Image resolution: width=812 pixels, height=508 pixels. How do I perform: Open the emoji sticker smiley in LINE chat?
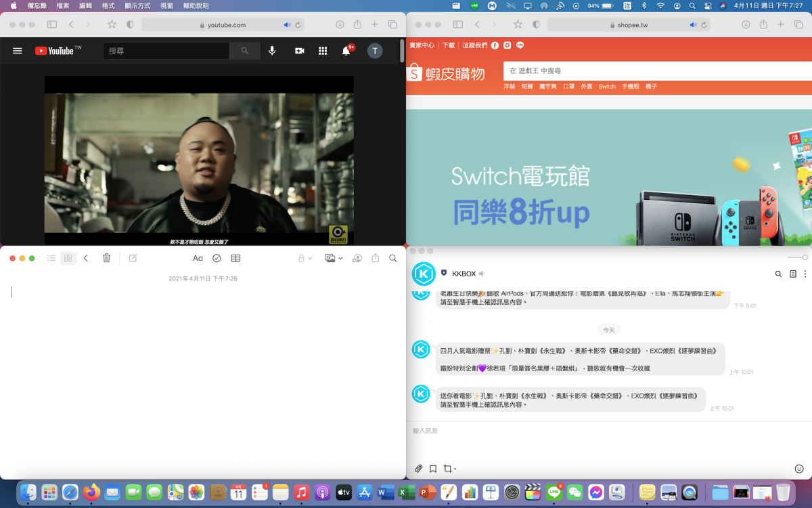(799, 469)
